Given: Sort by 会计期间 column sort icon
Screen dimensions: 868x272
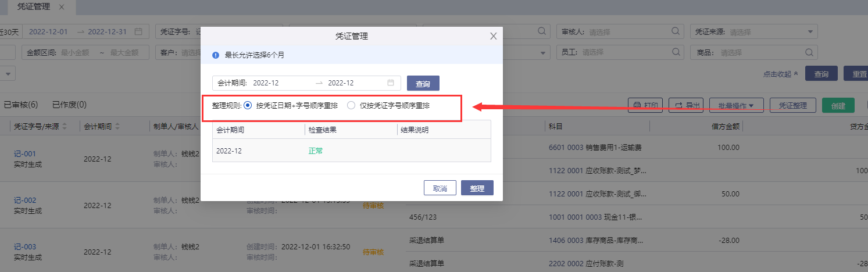Looking at the screenshot, I should pos(117,126).
